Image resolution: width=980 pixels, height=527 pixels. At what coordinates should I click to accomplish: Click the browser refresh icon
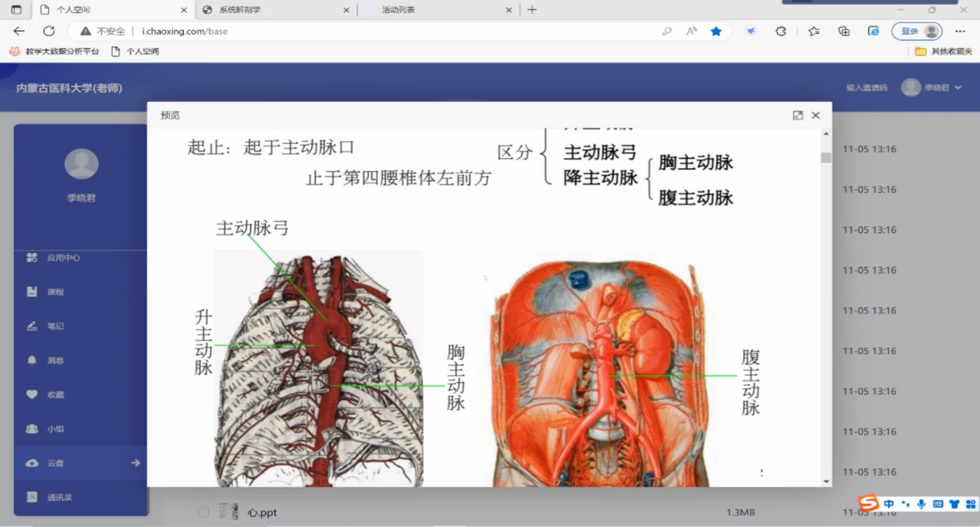tap(49, 31)
